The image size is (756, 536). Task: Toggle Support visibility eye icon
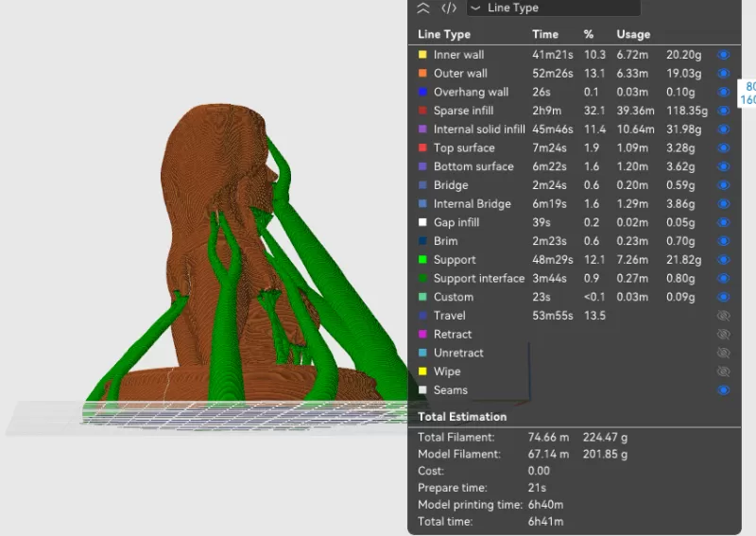point(724,260)
